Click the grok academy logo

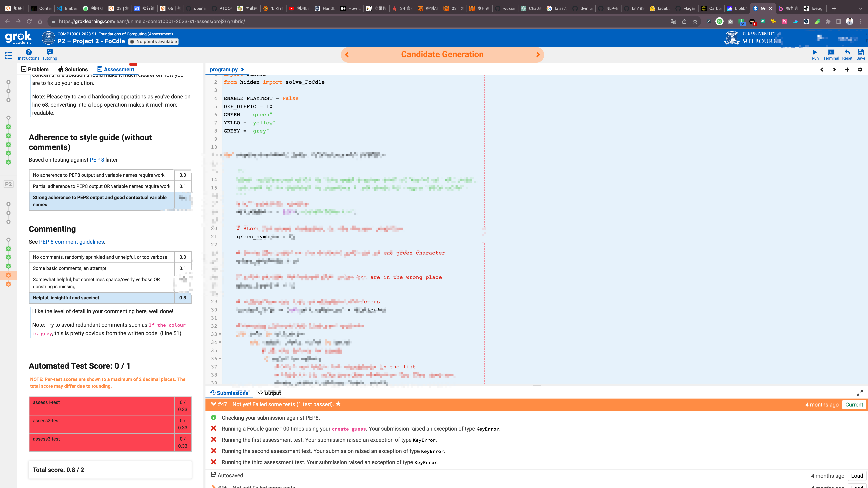18,38
